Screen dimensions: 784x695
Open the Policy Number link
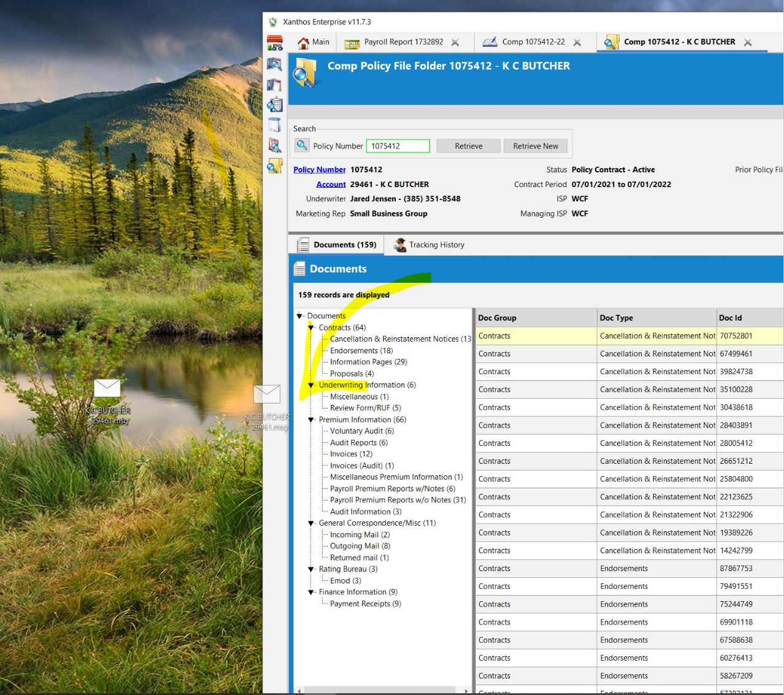click(x=320, y=170)
